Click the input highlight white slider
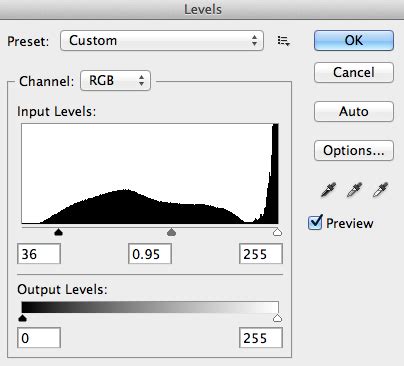Image resolution: width=404 pixels, height=366 pixels. click(277, 232)
